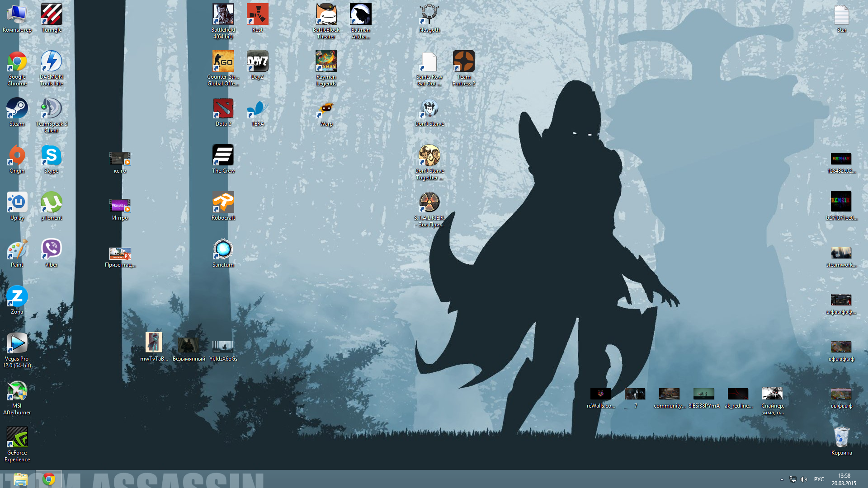This screenshot has height=488, width=868.
Task: Open the Корзина recycle bin
Action: tap(842, 441)
